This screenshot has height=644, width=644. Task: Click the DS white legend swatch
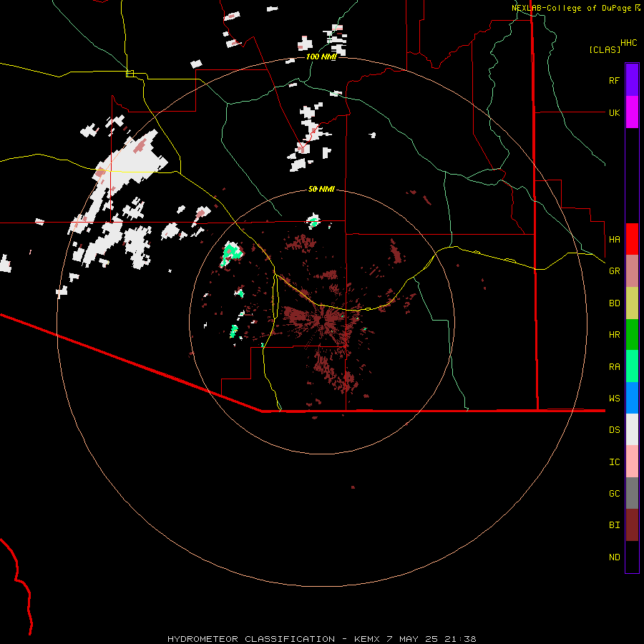point(632,429)
